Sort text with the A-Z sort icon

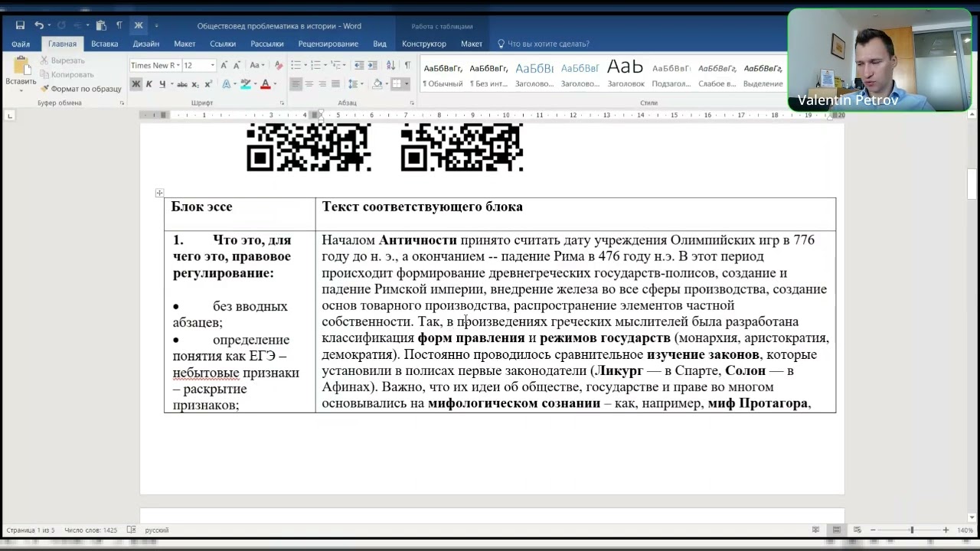tap(389, 65)
